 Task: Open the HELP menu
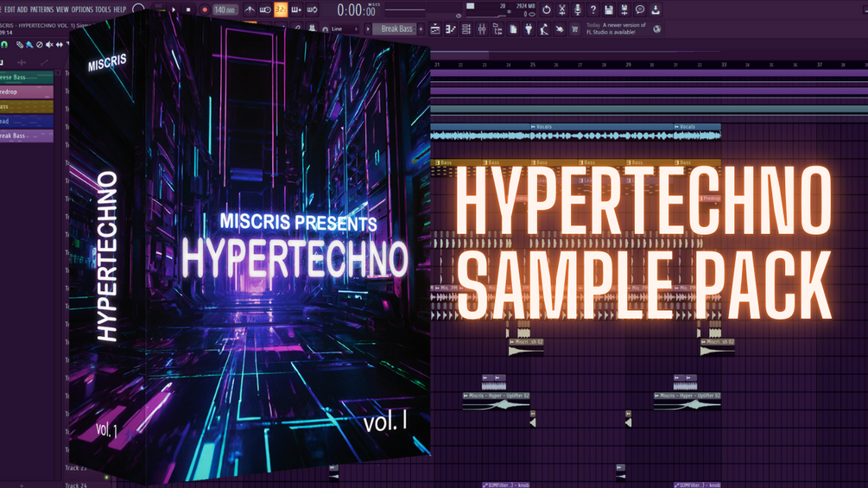[x=119, y=10]
